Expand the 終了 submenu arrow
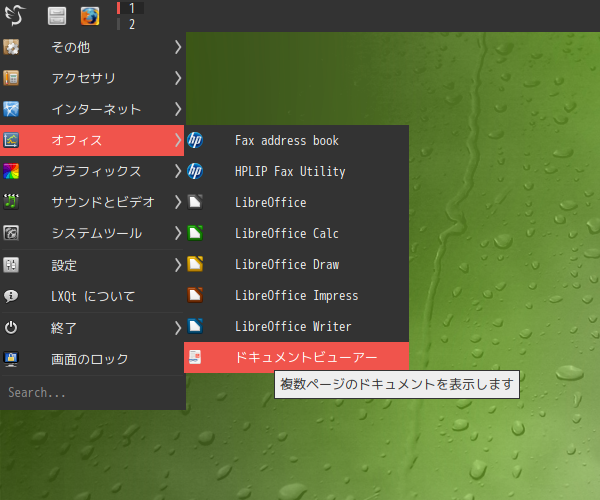This screenshot has width=600, height=500. [x=178, y=327]
